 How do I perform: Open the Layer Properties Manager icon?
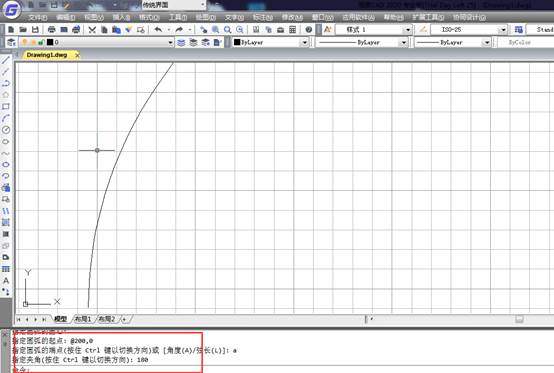pos(11,42)
